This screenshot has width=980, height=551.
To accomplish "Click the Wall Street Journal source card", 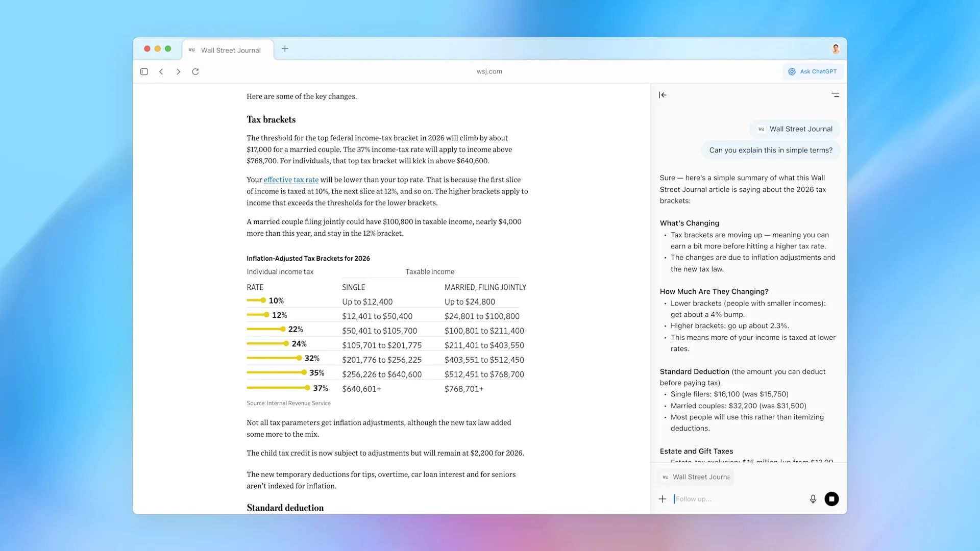I will point(794,129).
